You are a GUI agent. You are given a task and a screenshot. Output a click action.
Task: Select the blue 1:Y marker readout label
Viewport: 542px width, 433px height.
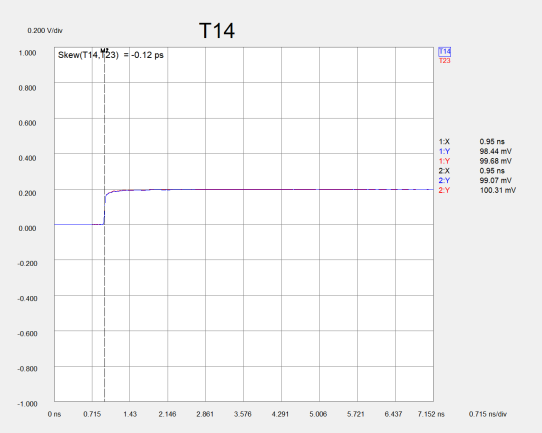pos(444,151)
